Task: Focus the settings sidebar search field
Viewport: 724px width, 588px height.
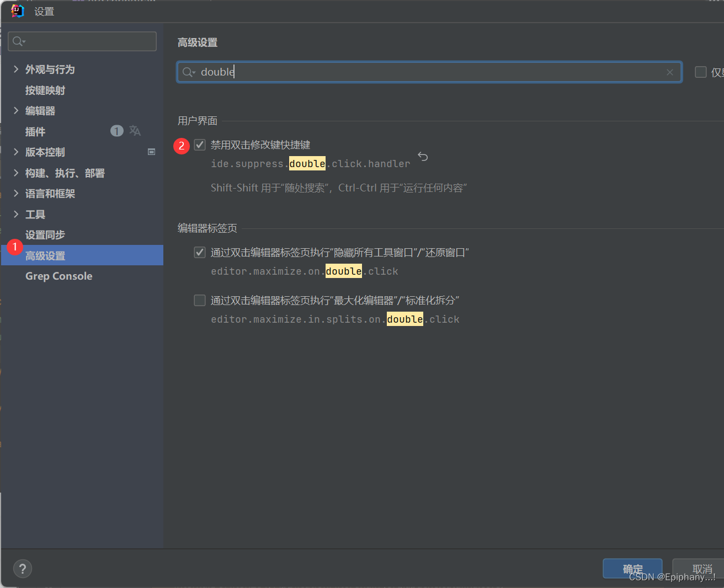Action: pyautogui.click(x=82, y=41)
